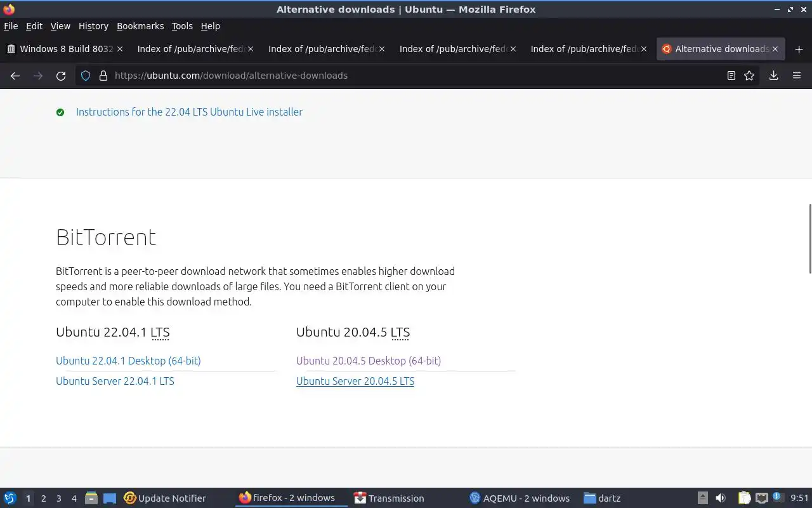Open the Help menu

pos(211,26)
